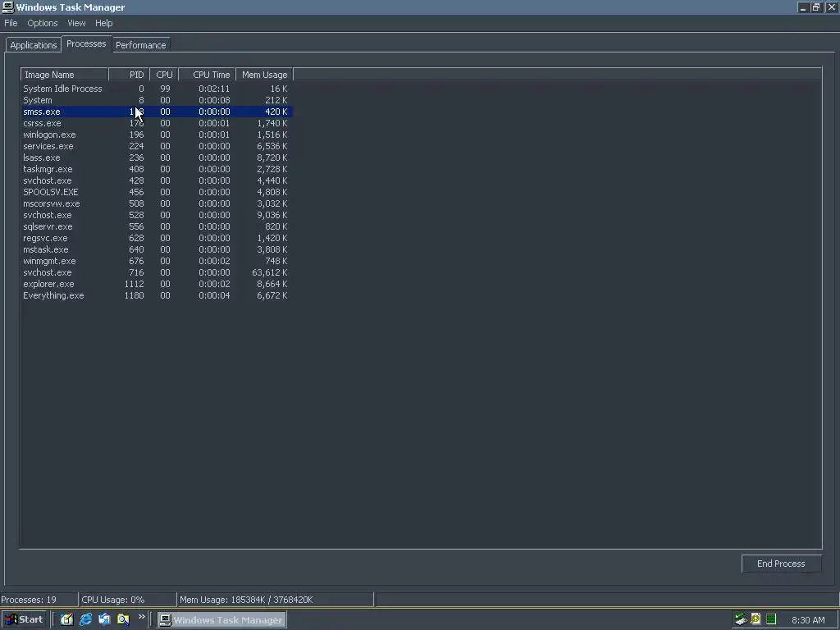Open the View menu
The width and height of the screenshot is (840, 630).
pyautogui.click(x=76, y=23)
